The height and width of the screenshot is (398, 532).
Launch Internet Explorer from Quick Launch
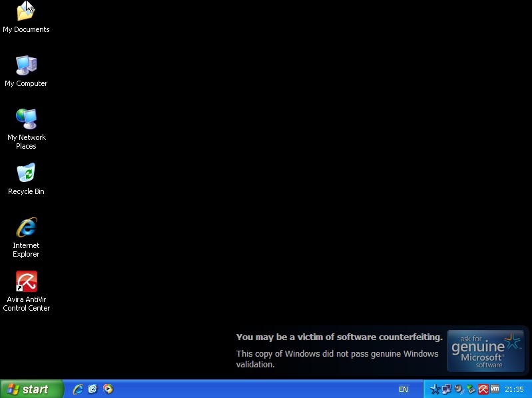pos(78,389)
